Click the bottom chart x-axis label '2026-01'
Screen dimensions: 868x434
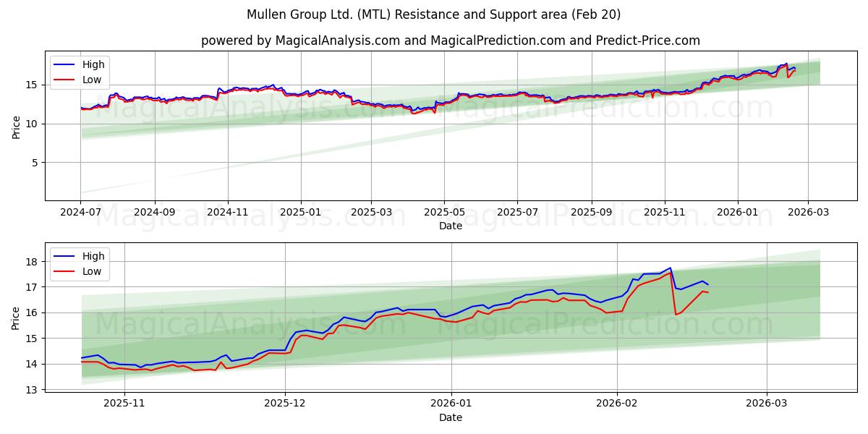[x=451, y=405]
